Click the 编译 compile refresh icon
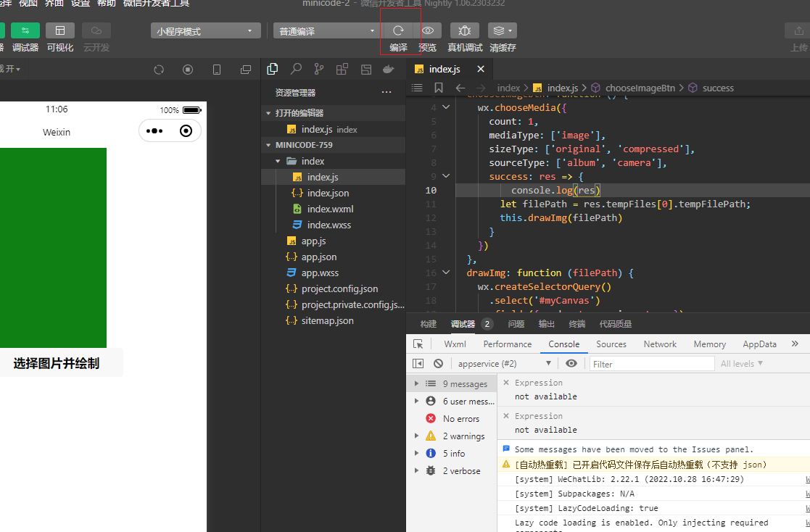 398,30
